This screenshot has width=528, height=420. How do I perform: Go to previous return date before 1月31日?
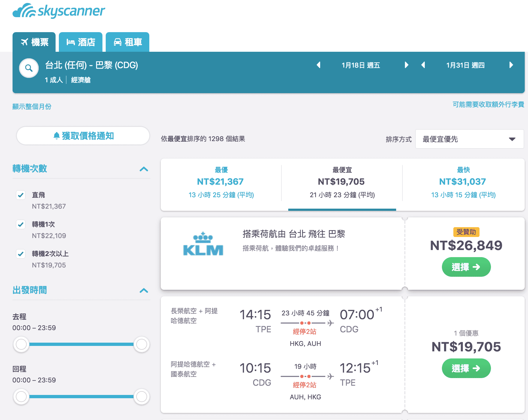pos(423,65)
